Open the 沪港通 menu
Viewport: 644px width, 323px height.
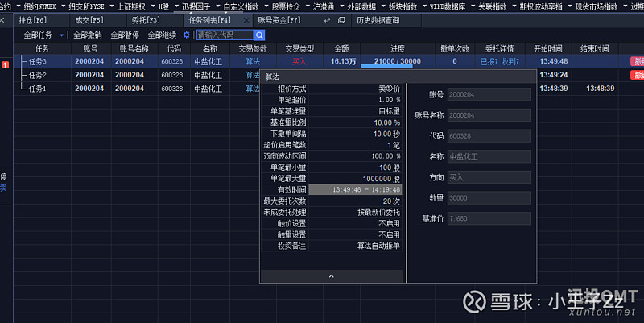[324, 6]
